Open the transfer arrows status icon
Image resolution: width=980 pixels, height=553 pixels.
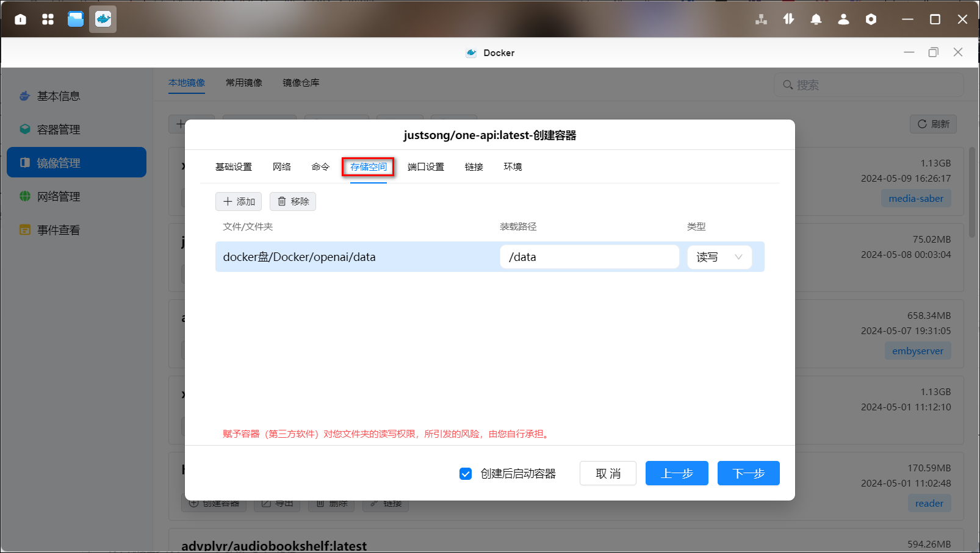pyautogui.click(x=788, y=20)
